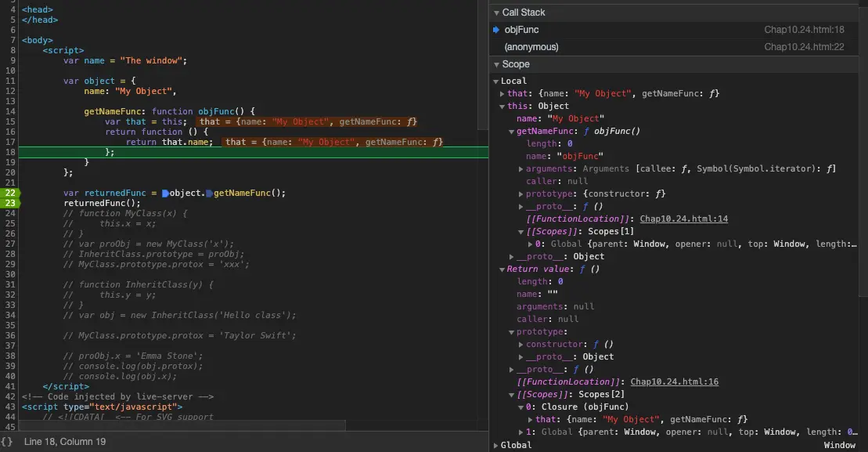Viewport: 868px width, 452px height.
Task: Expand the 0: Global scope under Scopes[1]
Action: [531, 244]
